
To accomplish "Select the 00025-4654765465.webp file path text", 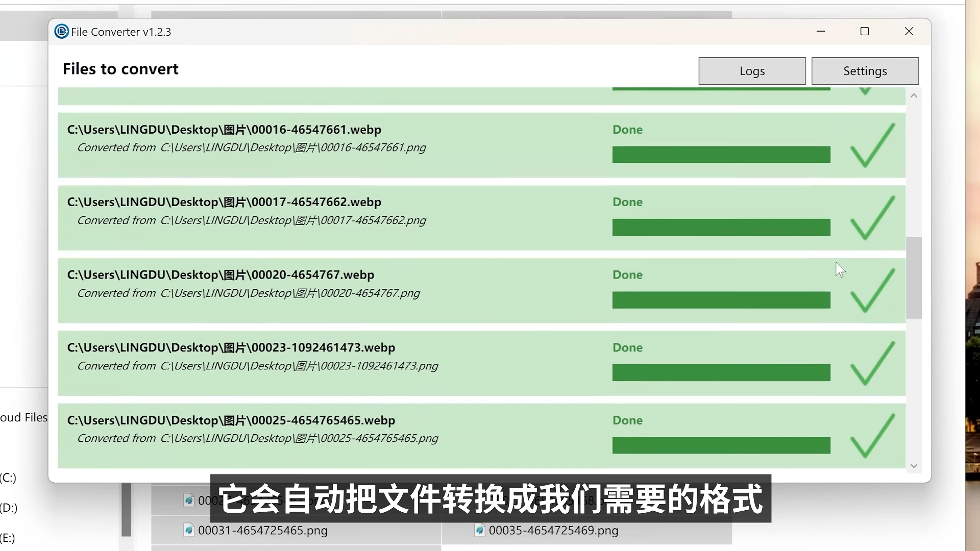I will [x=231, y=420].
